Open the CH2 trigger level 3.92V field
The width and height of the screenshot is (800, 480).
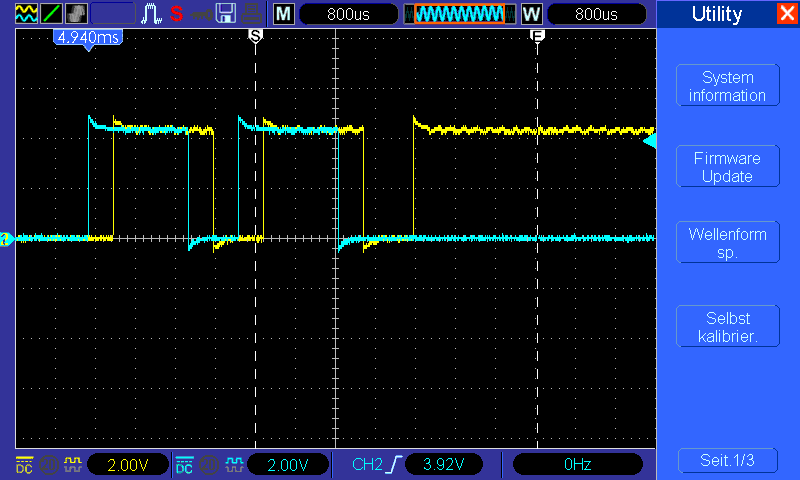[x=444, y=464]
